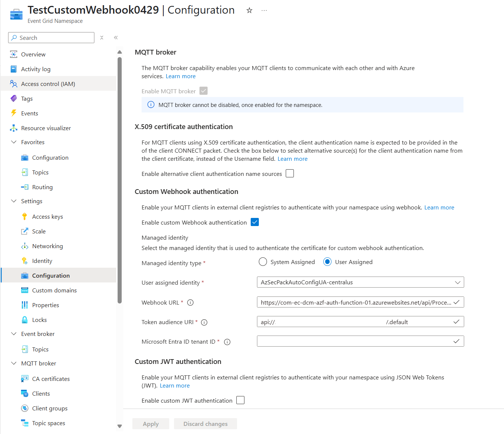Click the ellipsis menu next to the page title
Image resolution: width=504 pixels, height=434 pixels.
(264, 11)
